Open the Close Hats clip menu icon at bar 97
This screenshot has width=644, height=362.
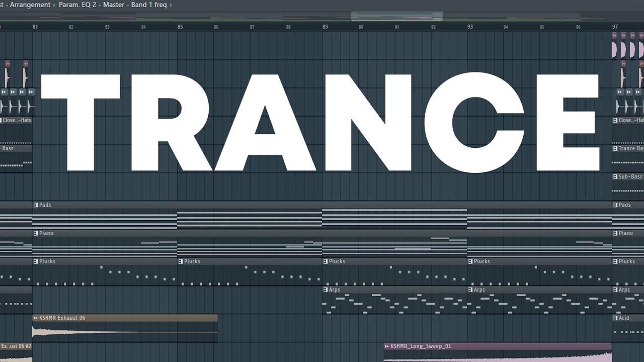click(x=615, y=120)
